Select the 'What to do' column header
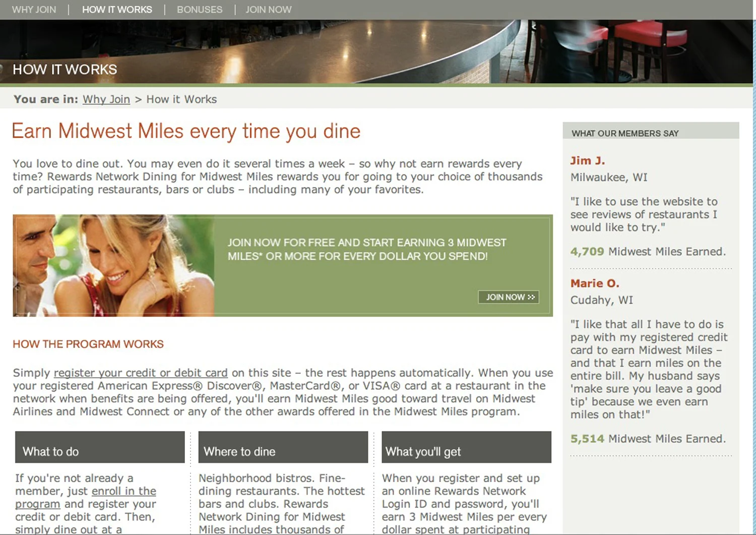Screen dimensions: 756x535 [100, 447]
